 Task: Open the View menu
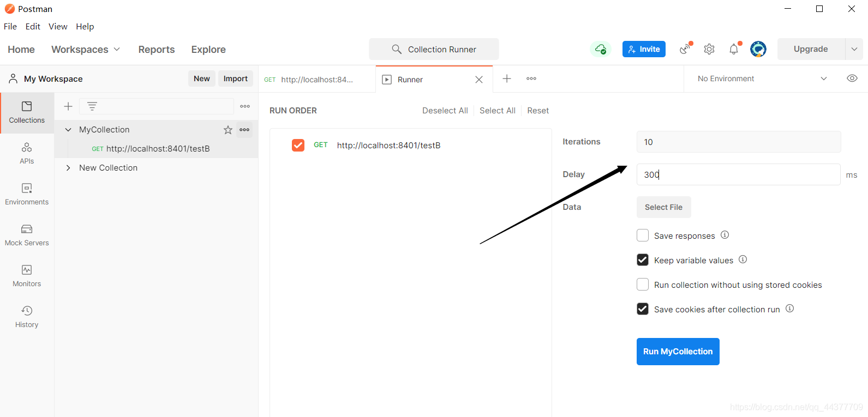pyautogui.click(x=58, y=26)
